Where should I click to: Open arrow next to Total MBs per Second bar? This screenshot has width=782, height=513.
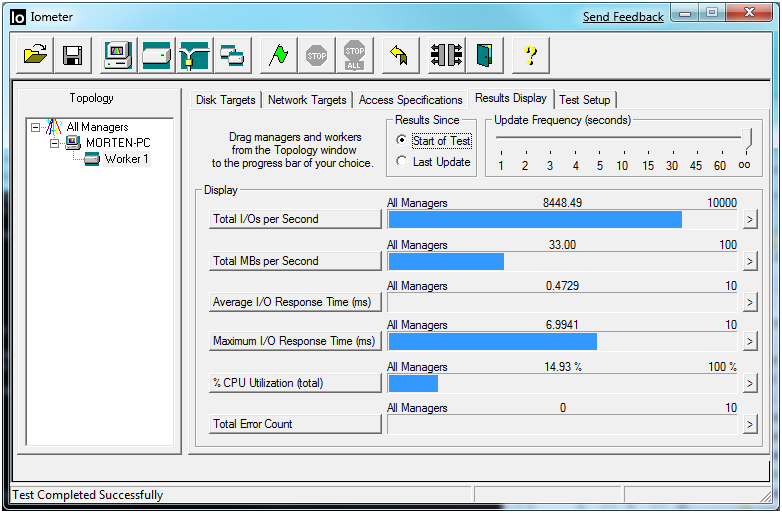(750, 261)
